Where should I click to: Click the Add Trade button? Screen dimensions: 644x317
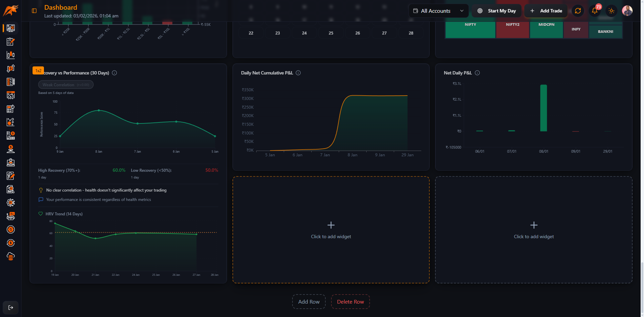pos(546,11)
